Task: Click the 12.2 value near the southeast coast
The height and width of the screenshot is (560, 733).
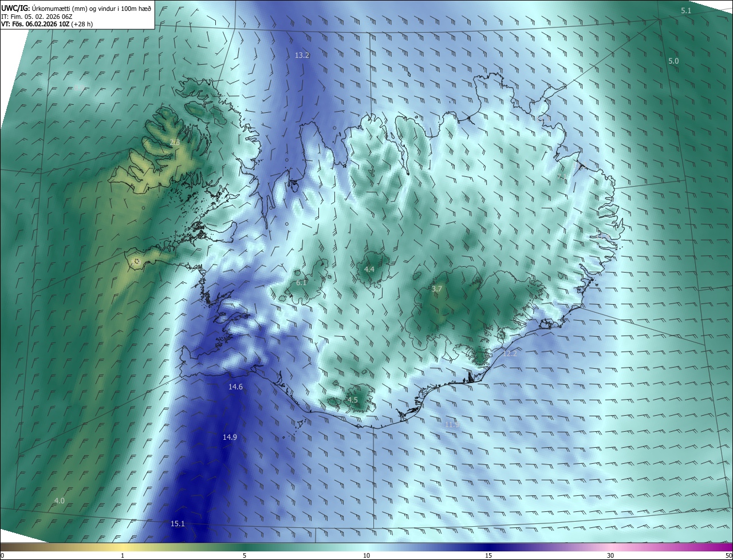Action: (x=510, y=354)
